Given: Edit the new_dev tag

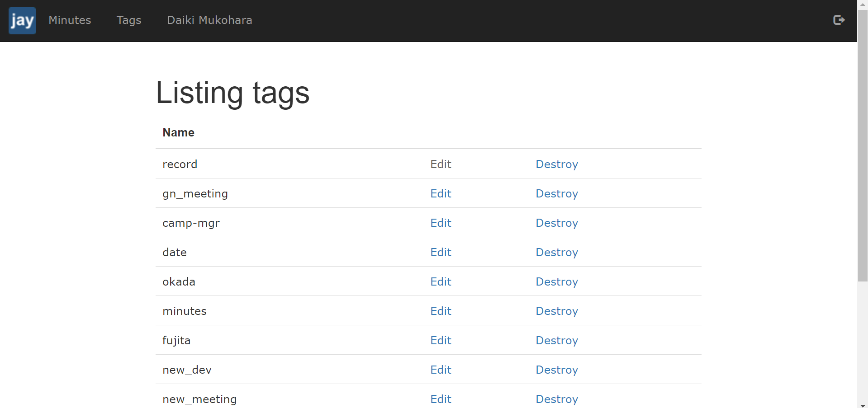Looking at the screenshot, I should (441, 370).
